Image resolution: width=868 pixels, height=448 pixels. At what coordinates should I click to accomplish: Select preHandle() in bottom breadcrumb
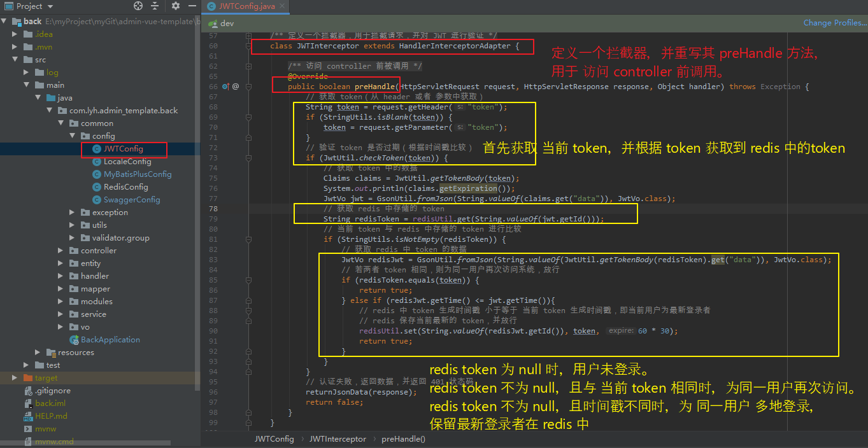tap(403, 438)
